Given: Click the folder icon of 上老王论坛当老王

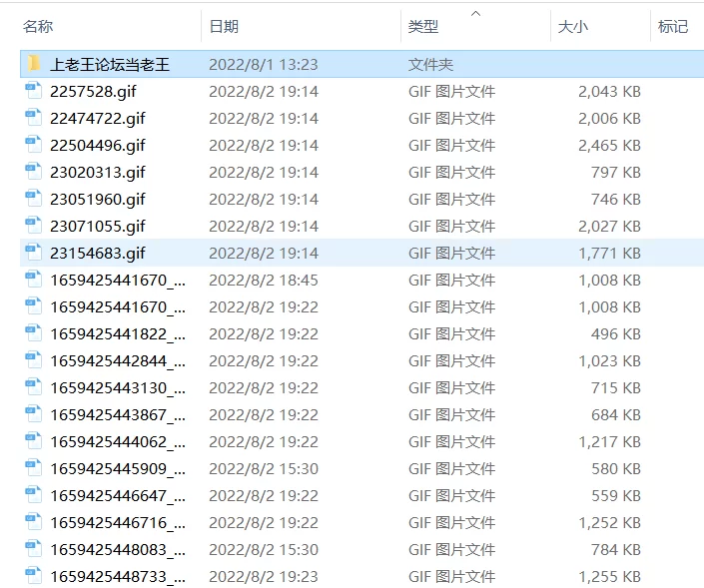Looking at the screenshot, I should pyautogui.click(x=34, y=64).
